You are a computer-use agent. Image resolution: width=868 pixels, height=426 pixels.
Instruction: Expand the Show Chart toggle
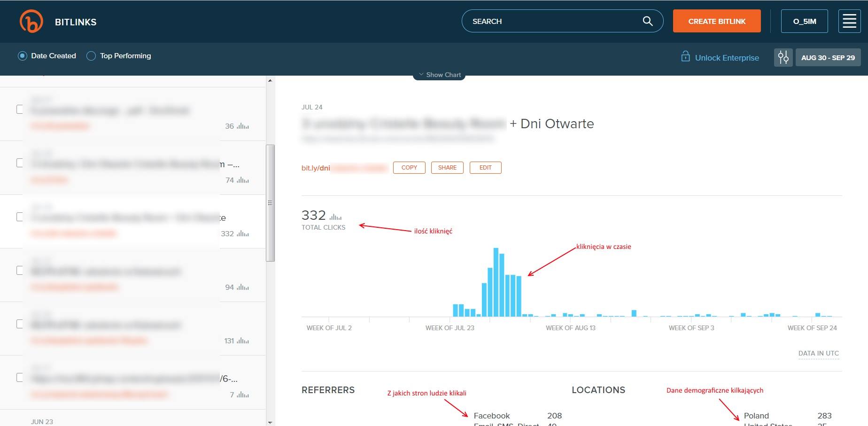[439, 75]
